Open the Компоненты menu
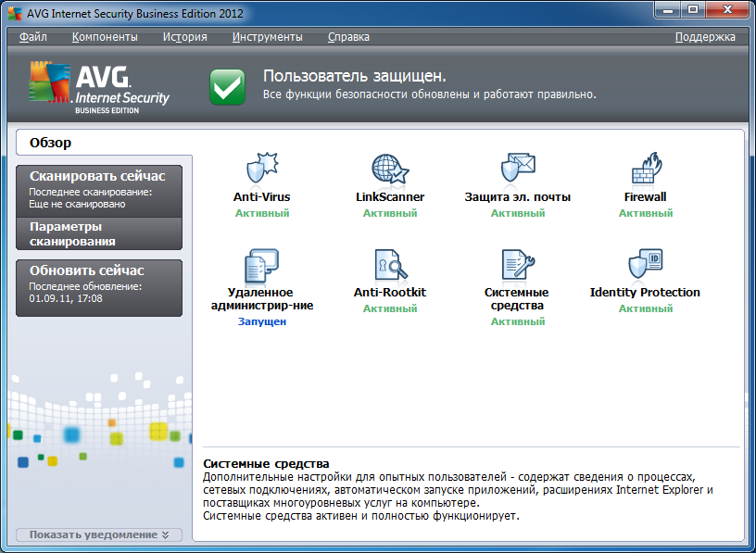The height and width of the screenshot is (553, 756). click(x=105, y=37)
